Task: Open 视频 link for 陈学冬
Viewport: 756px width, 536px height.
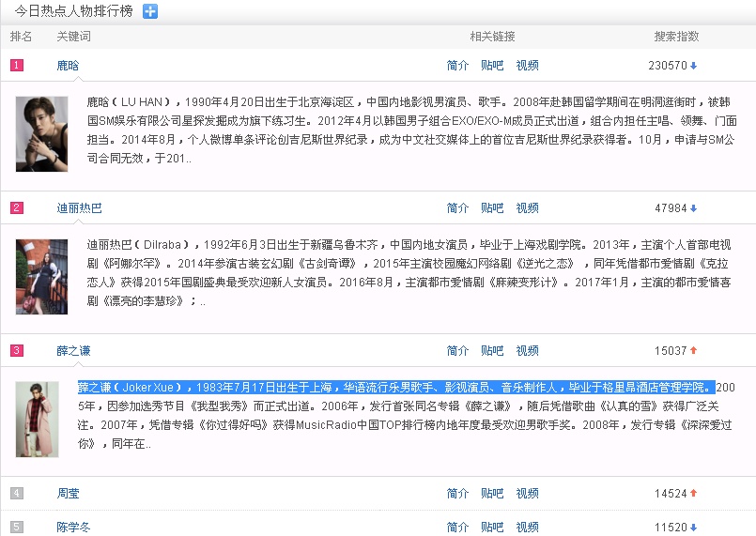Action: (x=527, y=528)
